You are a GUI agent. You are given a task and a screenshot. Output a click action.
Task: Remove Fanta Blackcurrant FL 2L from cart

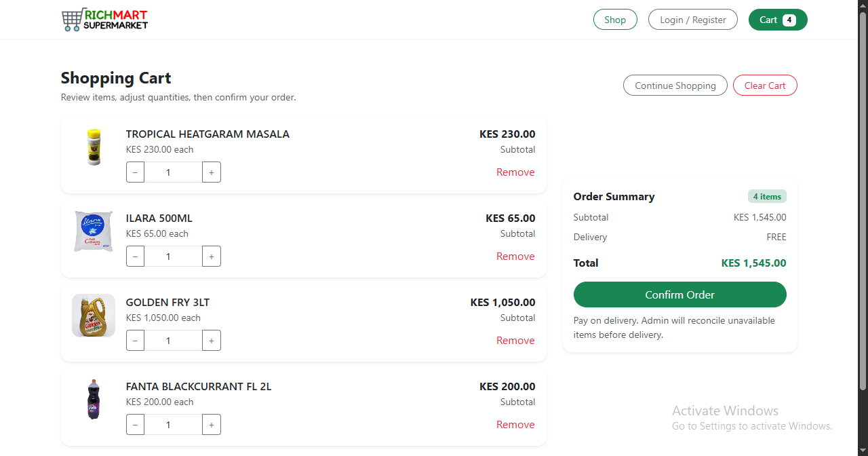pos(515,425)
